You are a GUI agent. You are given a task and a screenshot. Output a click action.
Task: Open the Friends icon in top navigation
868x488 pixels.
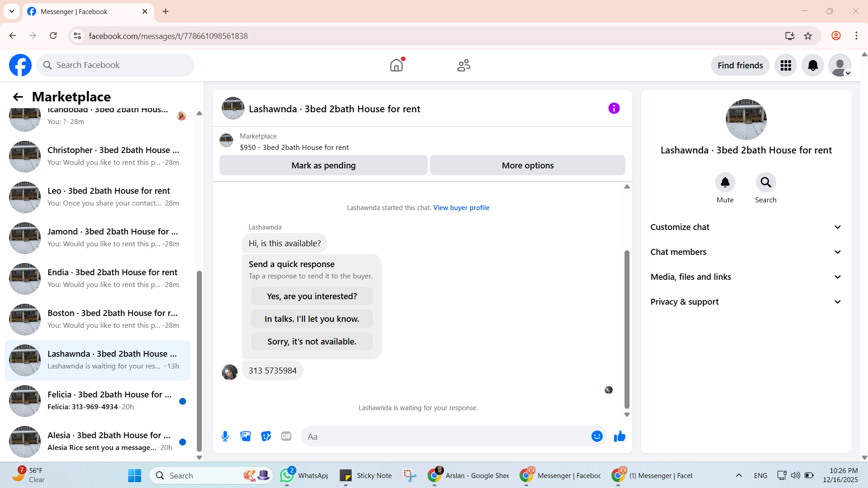pos(464,65)
